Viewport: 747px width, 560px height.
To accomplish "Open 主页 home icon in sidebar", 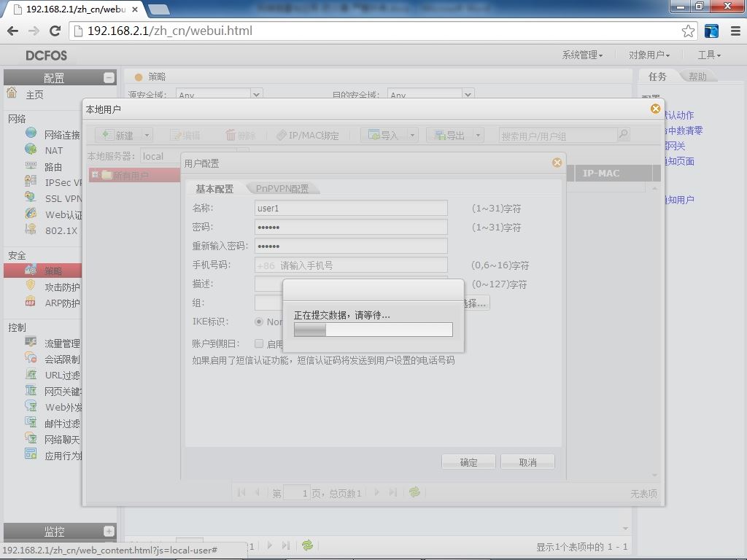I will point(12,93).
